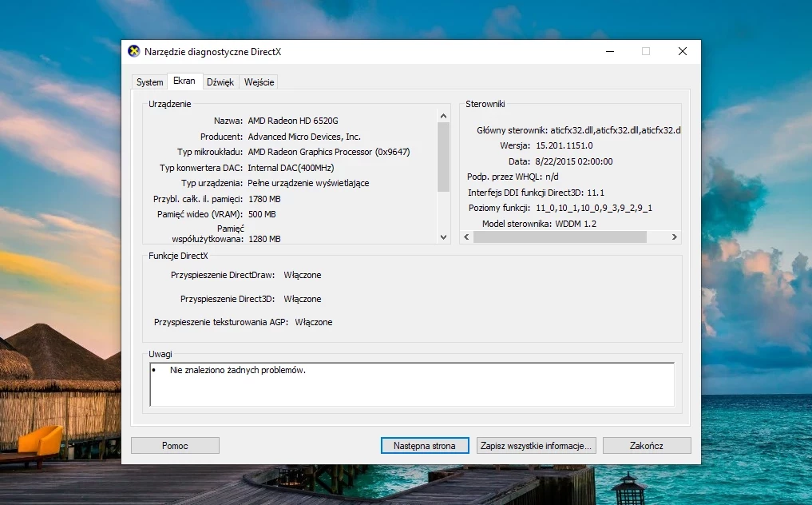
Task: Click inside the Uwagi notes text box
Action: click(412, 384)
